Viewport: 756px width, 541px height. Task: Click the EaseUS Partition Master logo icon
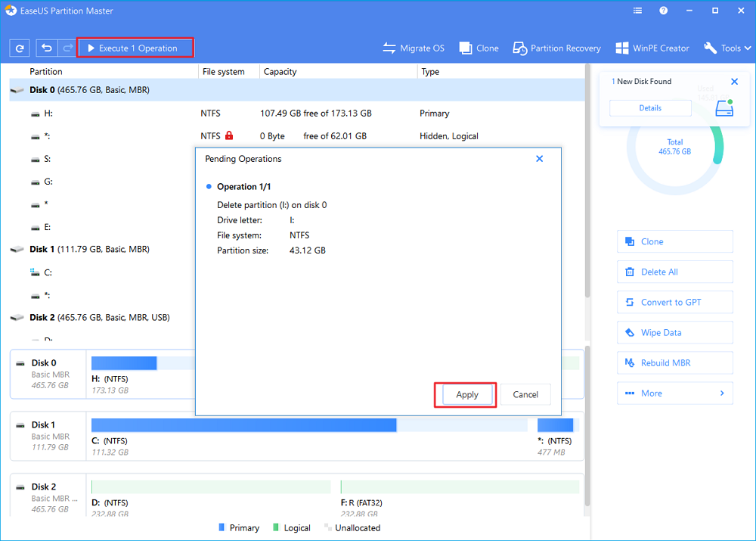click(11, 11)
